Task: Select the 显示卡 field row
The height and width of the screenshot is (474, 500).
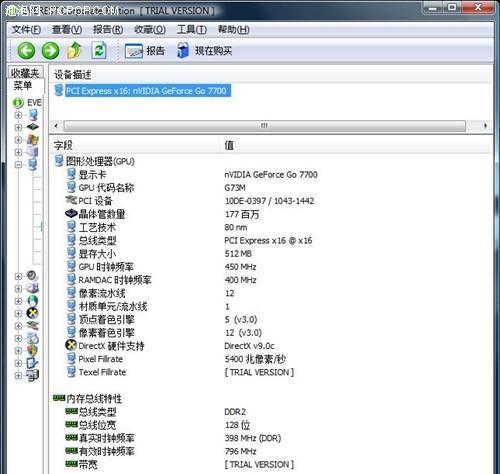Action: click(x=86, y=174)
